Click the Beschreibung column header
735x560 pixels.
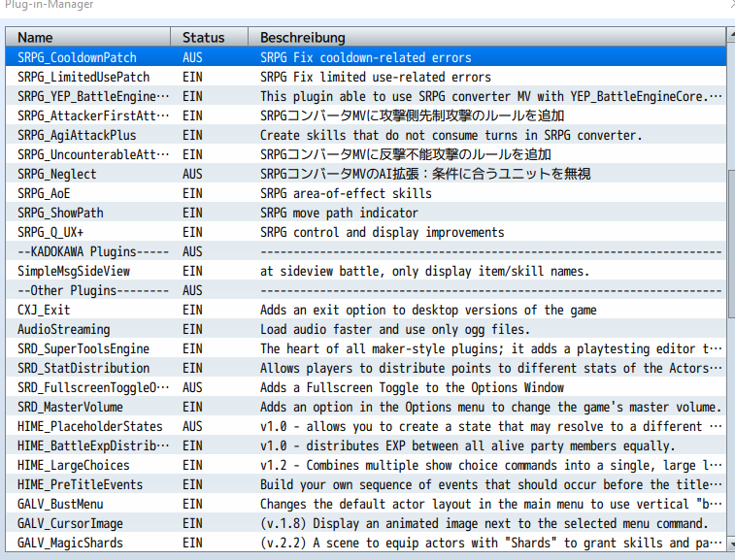pyautogui.click(x=486, y=37)
